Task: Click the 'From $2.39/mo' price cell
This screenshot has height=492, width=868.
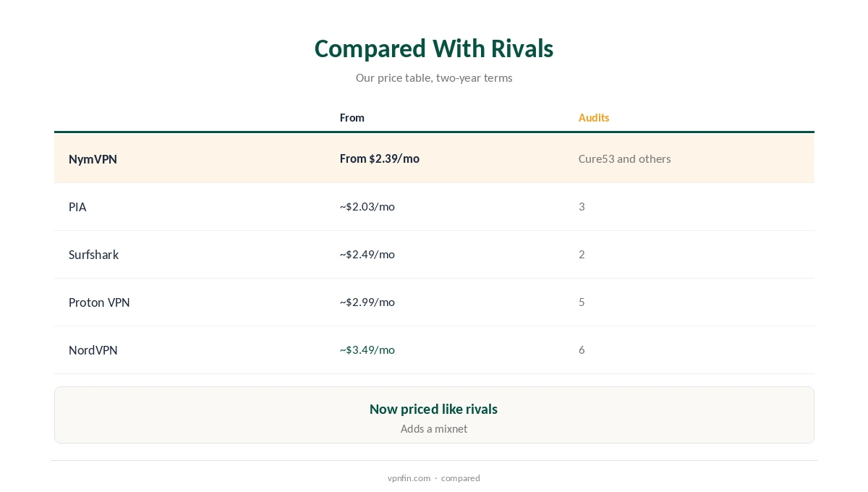Action: click(380, 158)
